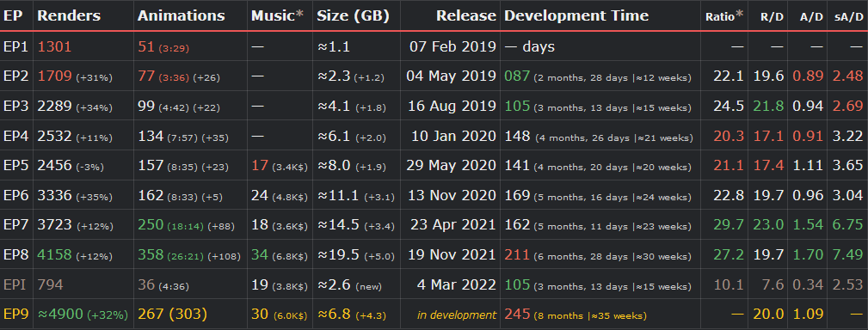Click the 6.75 sA/D value
Image resolution: width=868 pixels, height=330 pixels.
coord(847,225)
